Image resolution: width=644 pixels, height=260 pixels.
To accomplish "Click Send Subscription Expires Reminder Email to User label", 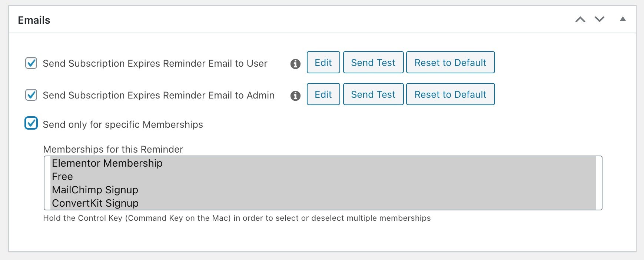I will tap(155, 63).
